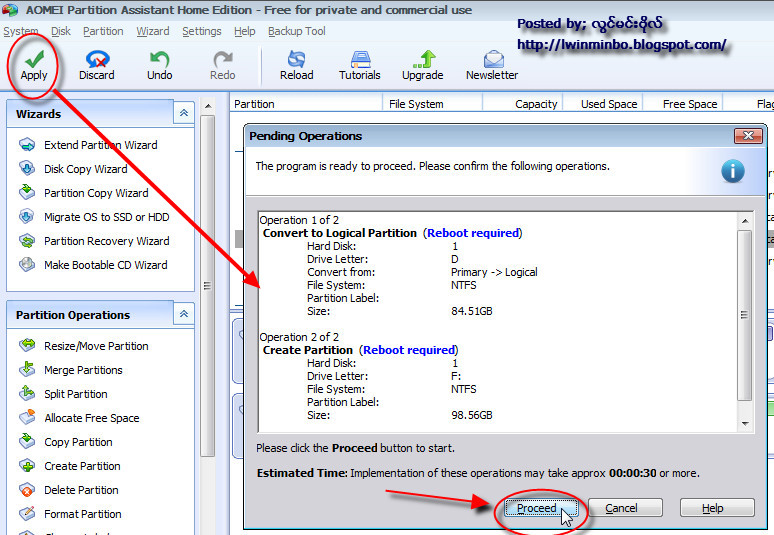The height and width of the screenshot is (535, 774).
Task: Click the 'Operation 2 of 2' line
Action: (x=299, y=337)
